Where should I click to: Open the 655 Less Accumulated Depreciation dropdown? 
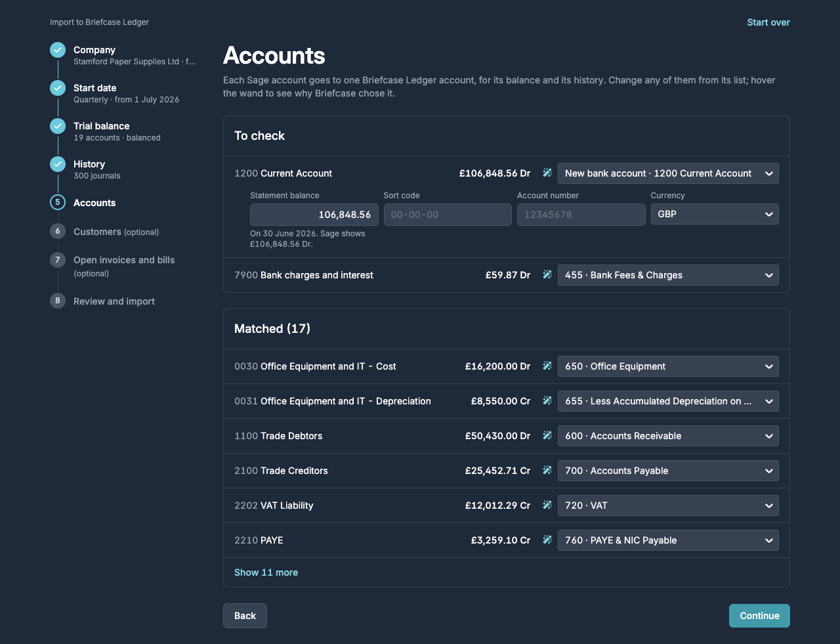pyautogui.click(x=668, y=401)
